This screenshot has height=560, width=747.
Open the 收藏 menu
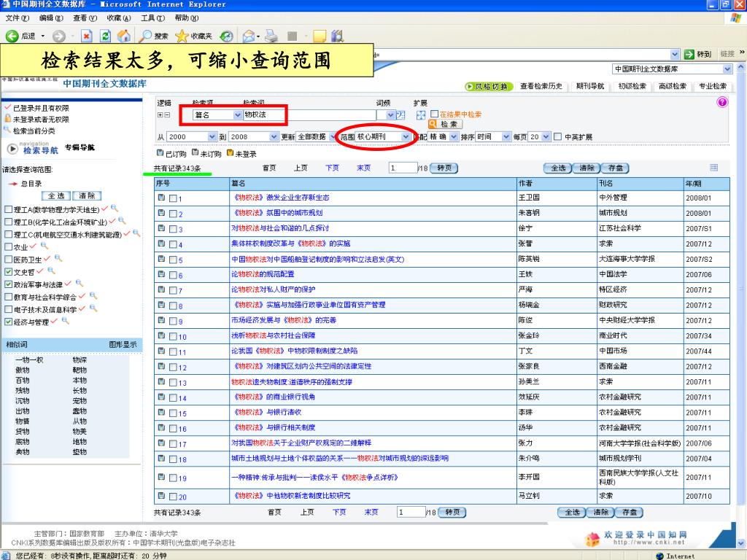[119, 18]
